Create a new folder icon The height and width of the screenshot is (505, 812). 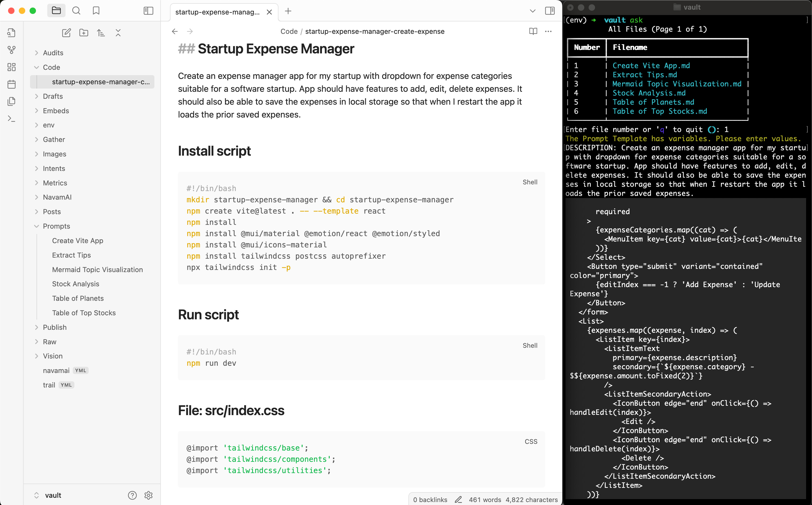84,33
